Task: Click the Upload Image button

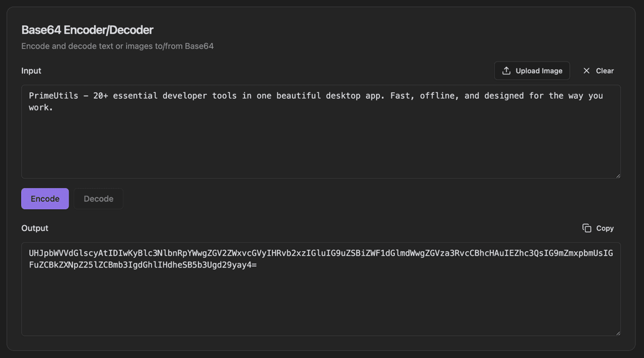Action: pos(532,71)
